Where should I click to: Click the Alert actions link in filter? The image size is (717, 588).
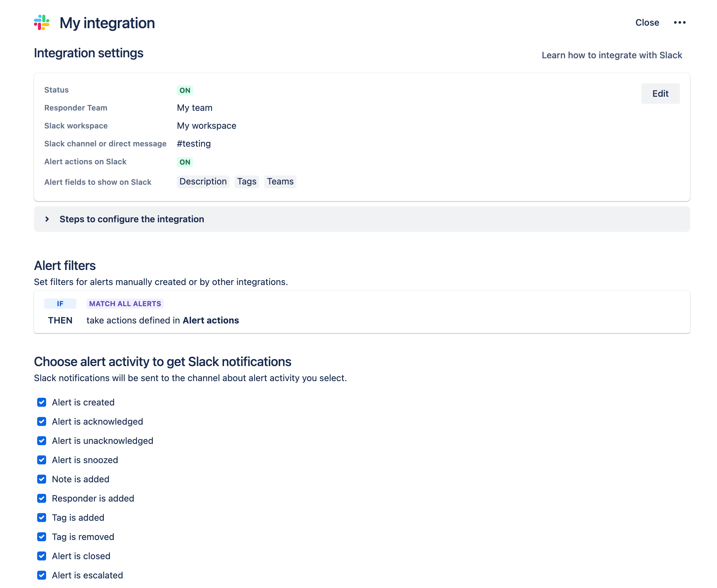click(x=211, y=320)
